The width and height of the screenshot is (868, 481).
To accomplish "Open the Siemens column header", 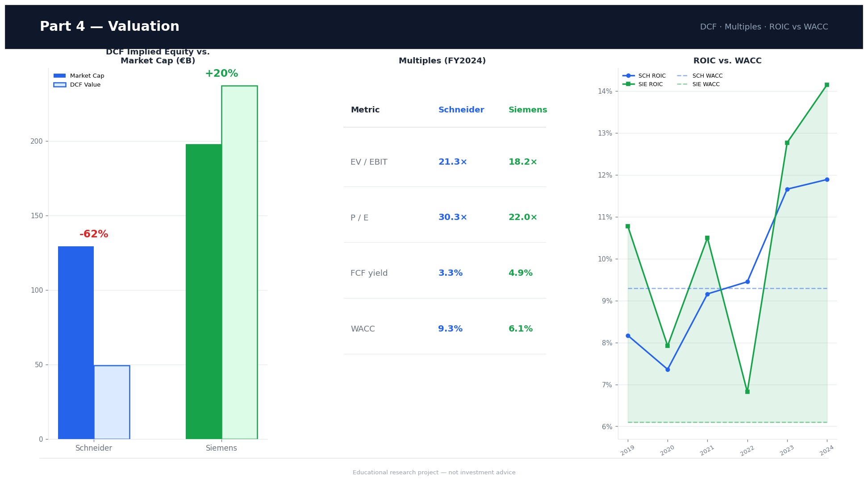I will (527, 110).
